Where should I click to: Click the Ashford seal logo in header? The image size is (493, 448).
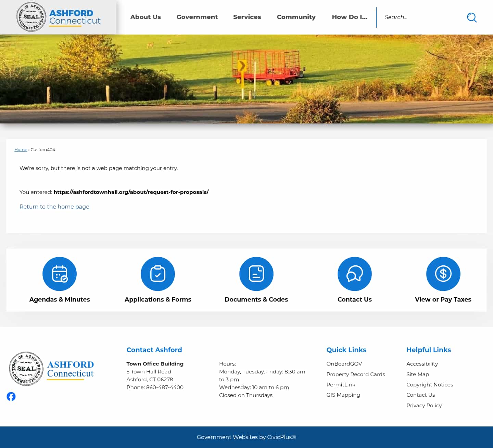[31, 17]
